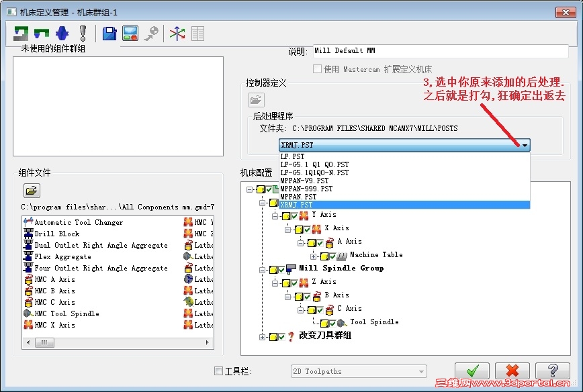Click the HMC Tool Spindle component icon
This screenshot has height=392, width=583.
click(x=28, y=313)
